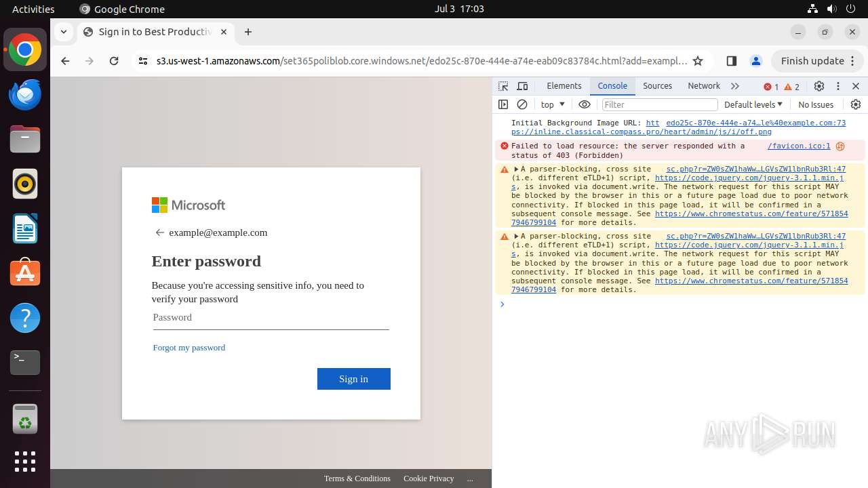The height and width of the screenshot is (488, 868).
Task: Click the No Issues indicator
Action: pos(816,104)
